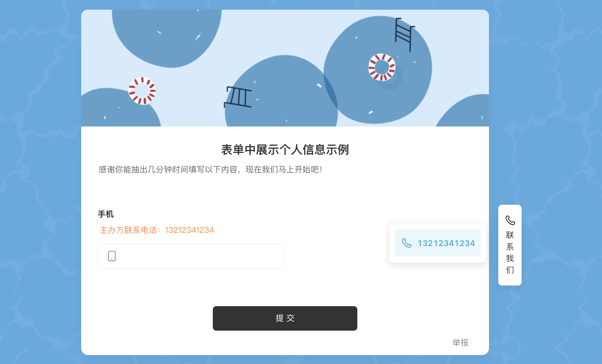Click the phone icon in contact sidebar
The image size is (602, 364).
(510, 220)
